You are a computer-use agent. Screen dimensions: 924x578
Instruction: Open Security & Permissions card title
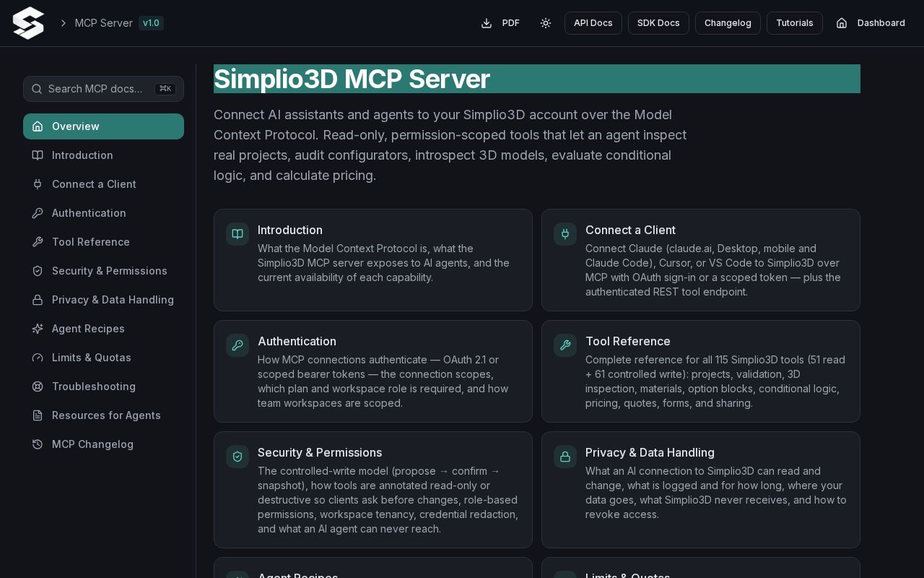tap(320, 452)
